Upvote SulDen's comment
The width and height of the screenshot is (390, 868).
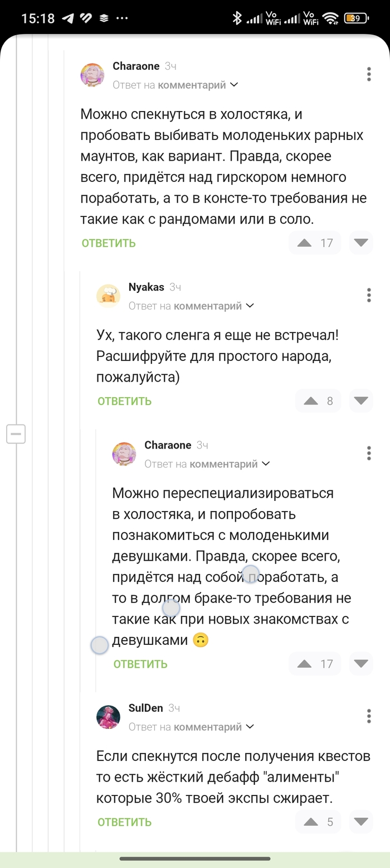click(x=310, y=821)
